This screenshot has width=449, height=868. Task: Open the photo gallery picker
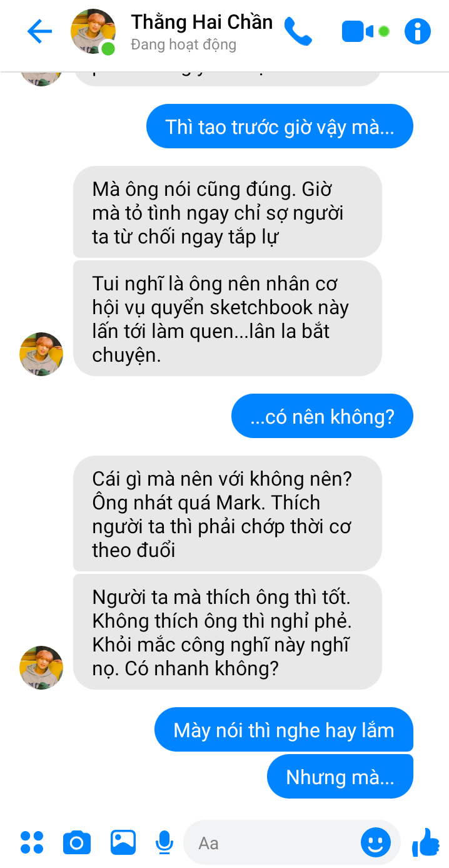tap(123, 842)
